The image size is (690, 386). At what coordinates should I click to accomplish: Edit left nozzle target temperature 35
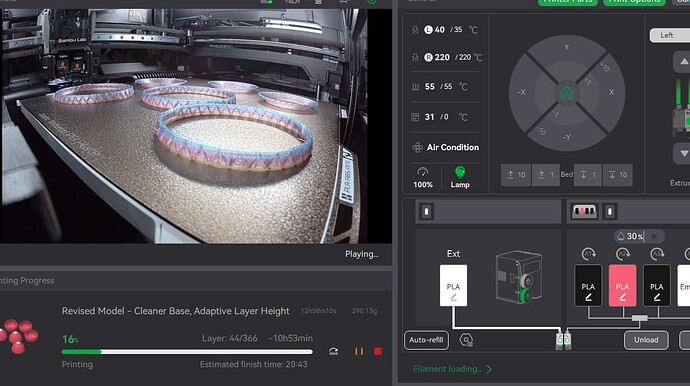click(458, 29)
